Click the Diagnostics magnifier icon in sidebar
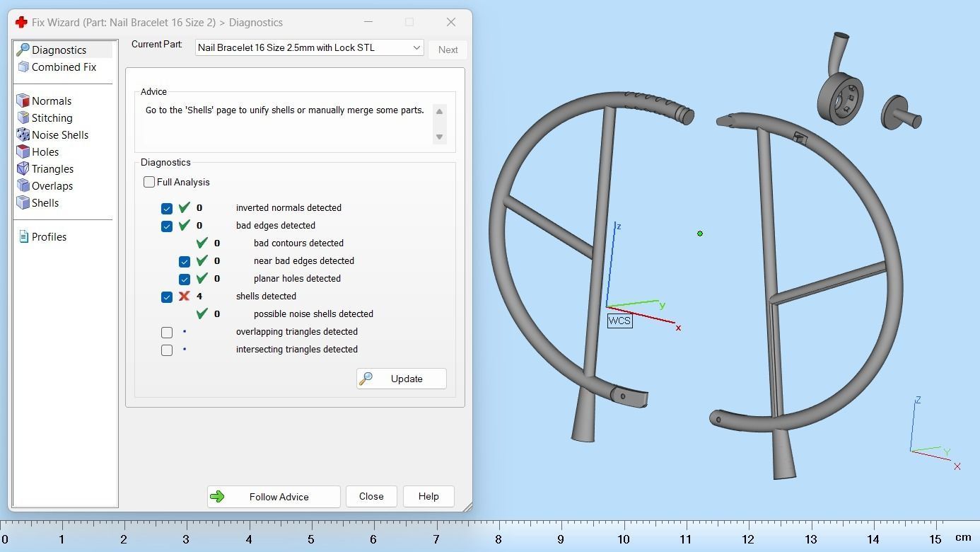980x552 pixels. point(23,50)
